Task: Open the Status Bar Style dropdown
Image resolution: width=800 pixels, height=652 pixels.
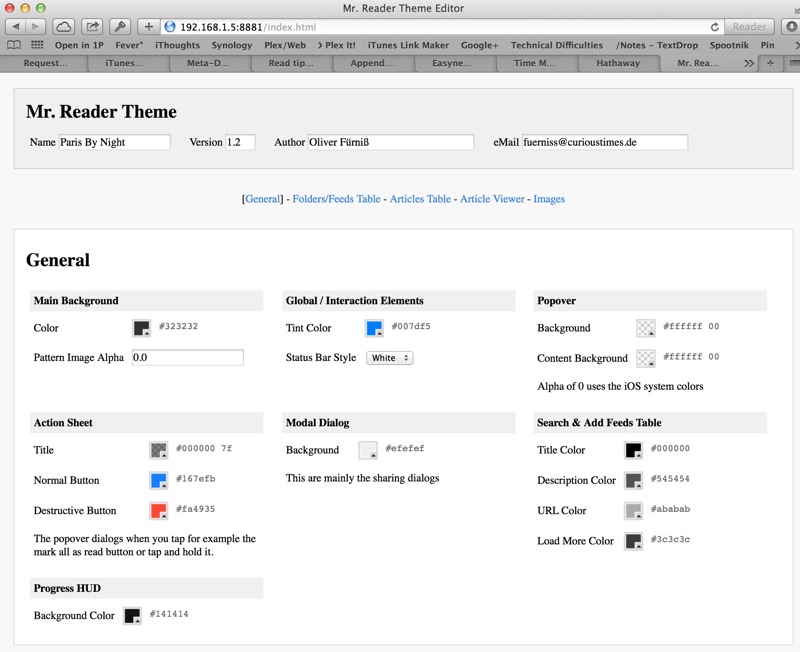Action: click(390, 358)
